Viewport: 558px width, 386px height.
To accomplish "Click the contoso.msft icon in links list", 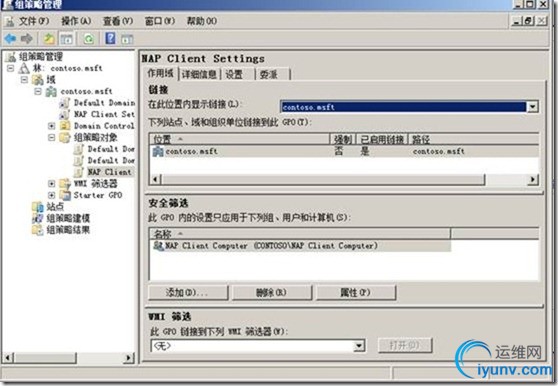I will point(158,152).
